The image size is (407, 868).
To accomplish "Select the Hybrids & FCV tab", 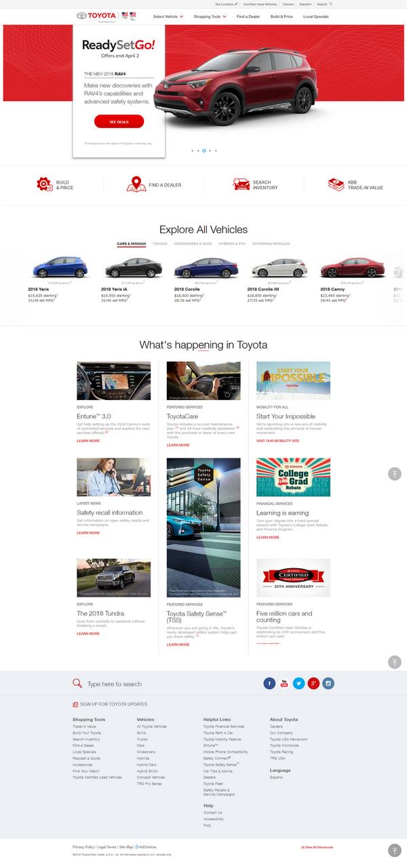I will click(x=232, y=243).
